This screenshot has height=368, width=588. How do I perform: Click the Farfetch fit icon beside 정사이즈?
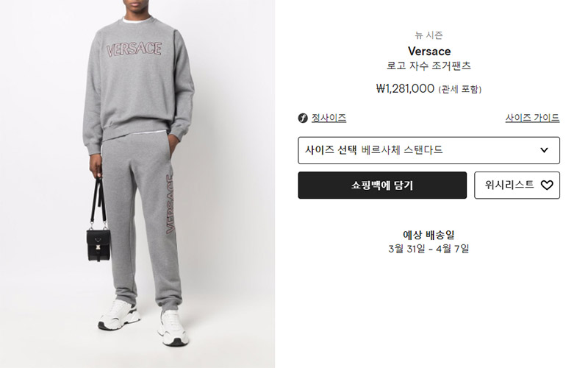(303, 118)
